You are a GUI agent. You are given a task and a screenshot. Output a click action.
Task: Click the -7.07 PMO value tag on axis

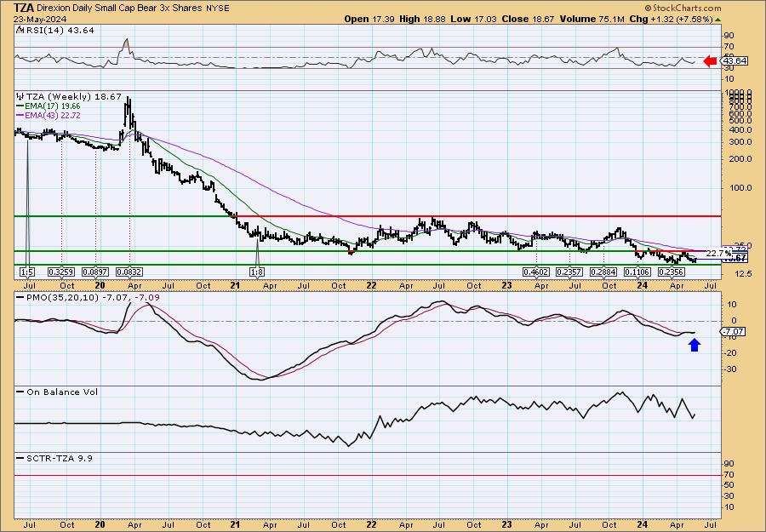tap(734, 332)
